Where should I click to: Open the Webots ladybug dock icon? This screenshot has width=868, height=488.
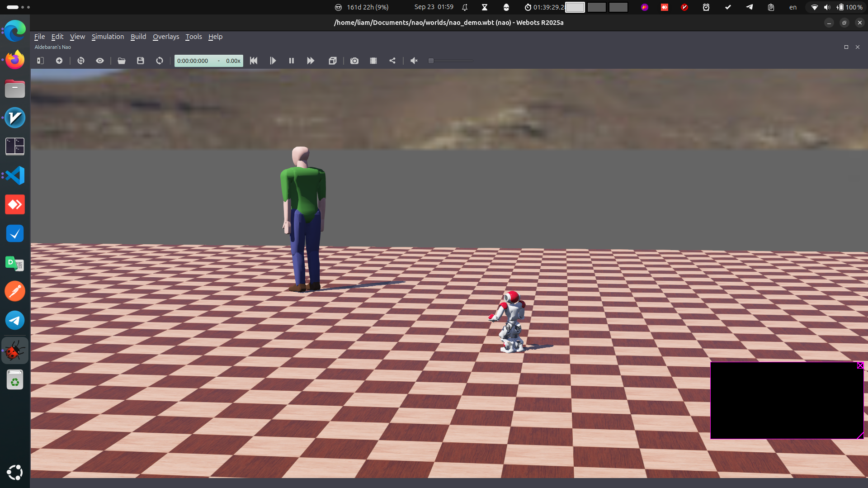click(15, 351)
